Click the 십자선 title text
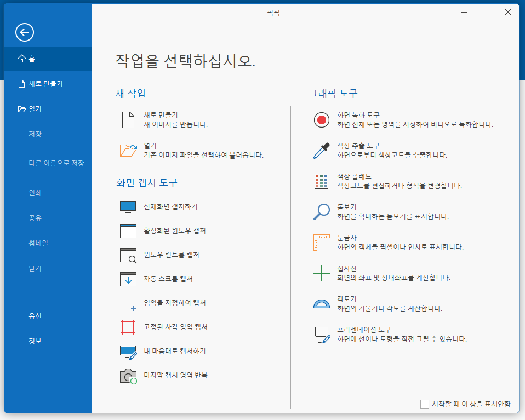The width and height of the screenshot is (525, 420). (x=346, y=268)
